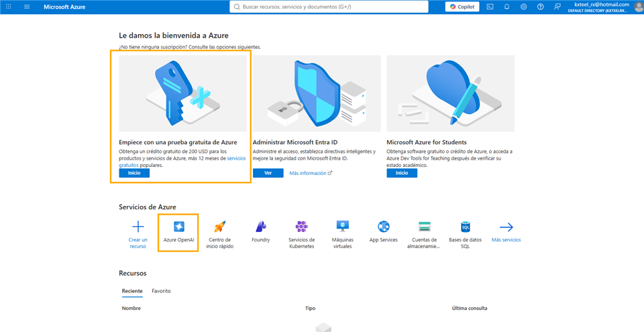The image size is (644, 332).
Task: Open the Azure OpenAI service icon
Action: tap(179, 227)
